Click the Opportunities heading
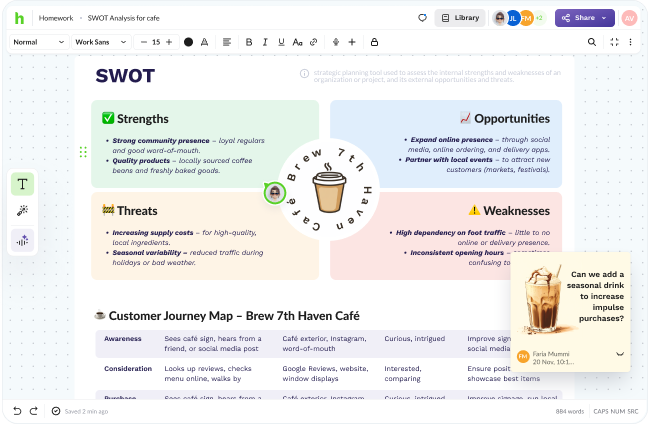 click(x=512, y=118)
